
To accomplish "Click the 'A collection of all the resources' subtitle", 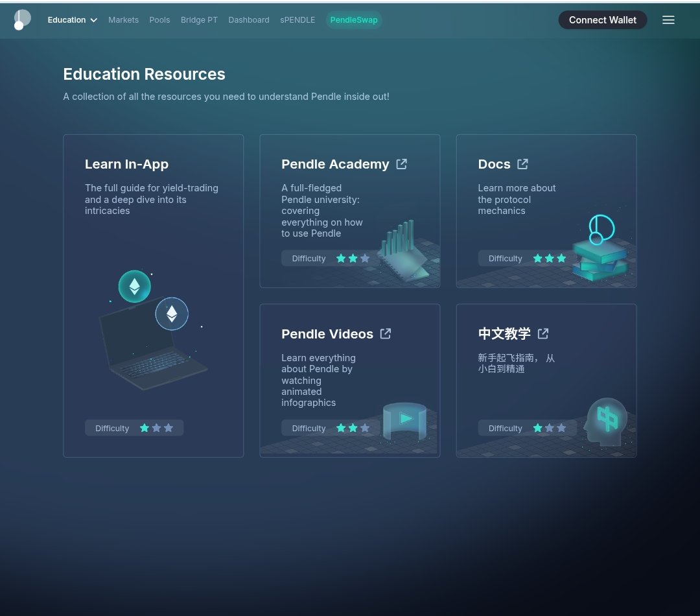I will click(x=226, y=97).
